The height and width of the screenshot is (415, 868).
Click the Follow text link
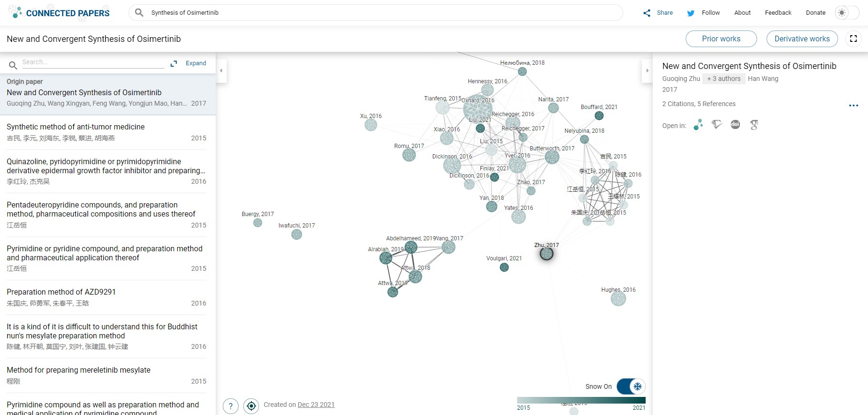pos(711,13)
